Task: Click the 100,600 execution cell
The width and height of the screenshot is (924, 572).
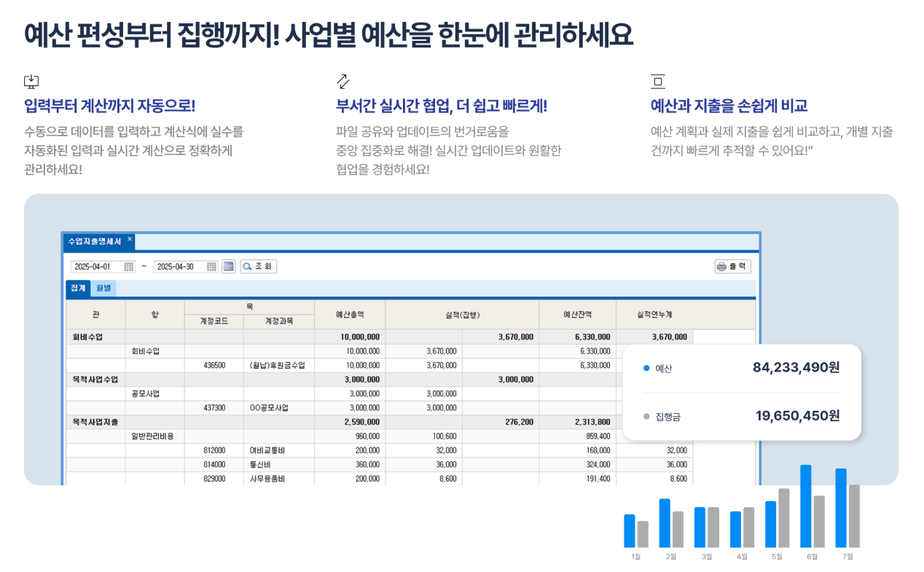Action: [x=424, y=436]
